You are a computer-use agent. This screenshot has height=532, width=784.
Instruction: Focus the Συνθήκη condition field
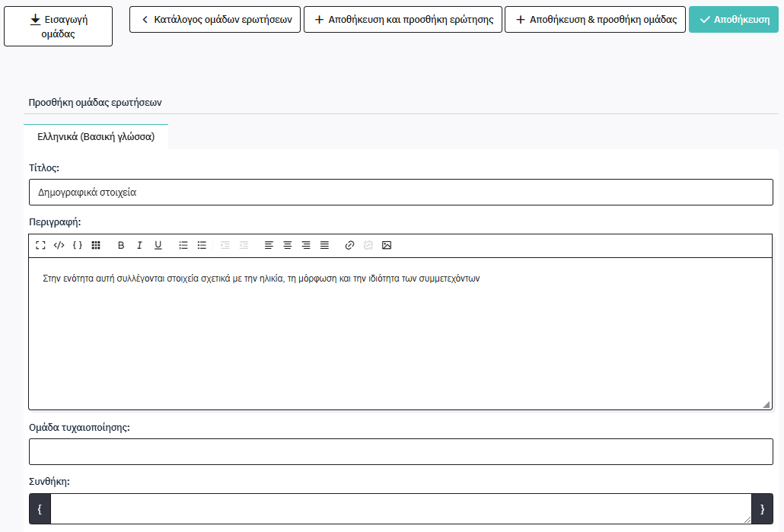[x=401, y=509]
